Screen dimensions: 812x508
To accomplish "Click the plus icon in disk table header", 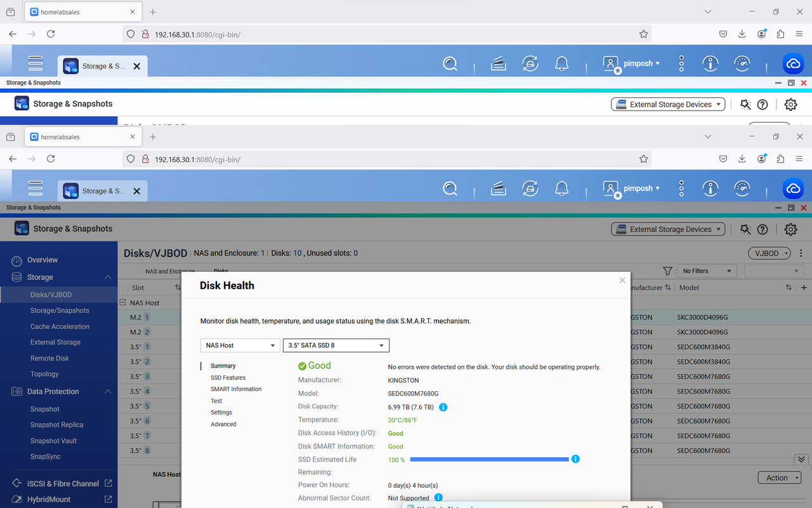I will [x=804, y=288].
